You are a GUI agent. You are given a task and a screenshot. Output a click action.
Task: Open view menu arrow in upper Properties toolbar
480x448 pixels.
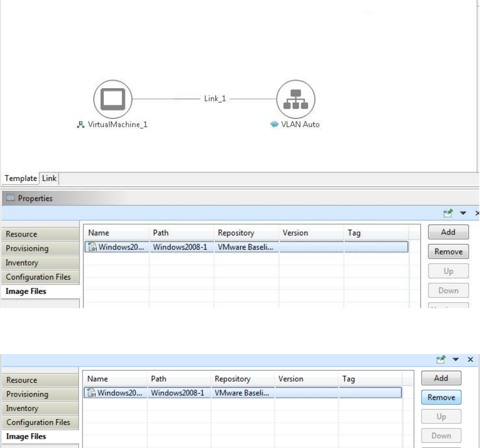463,213
